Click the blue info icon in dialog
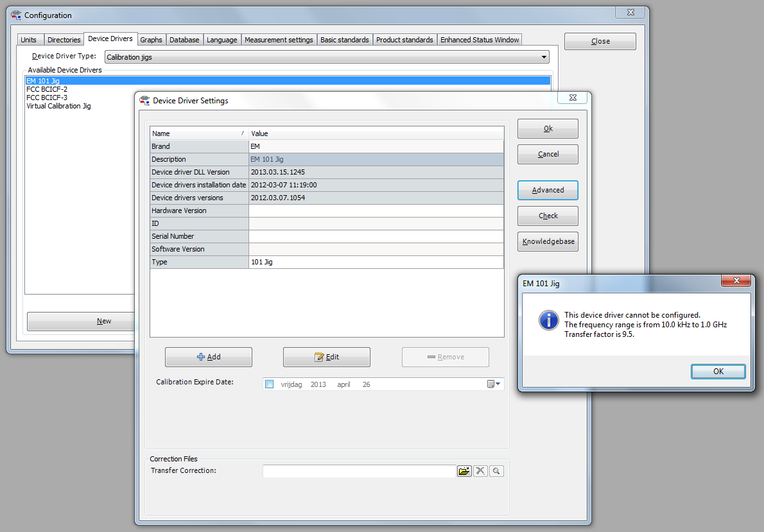This screenshot has width=764, height=532. pyautogui.click(x=548, y=320)
